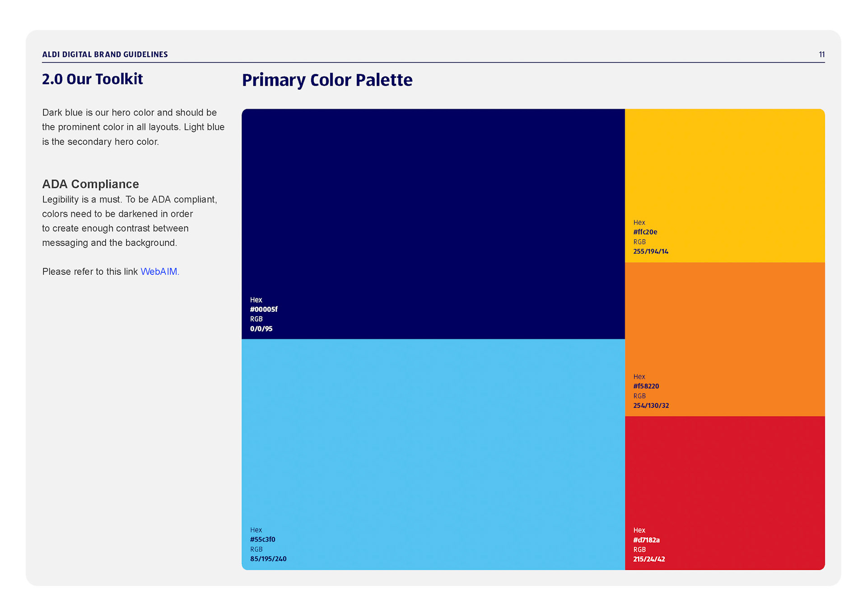Screen dimensions: 867x616
Task: Click the dark blue color swatch
Action: (433, 203)
